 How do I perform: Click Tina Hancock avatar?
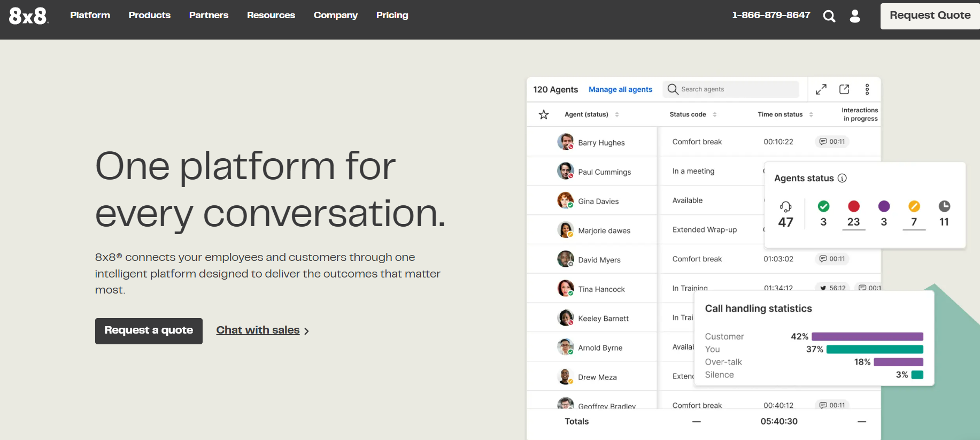click(566, 289)
